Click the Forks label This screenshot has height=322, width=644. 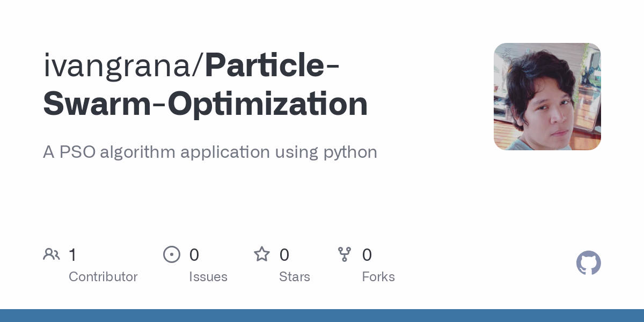coord(378,277)
